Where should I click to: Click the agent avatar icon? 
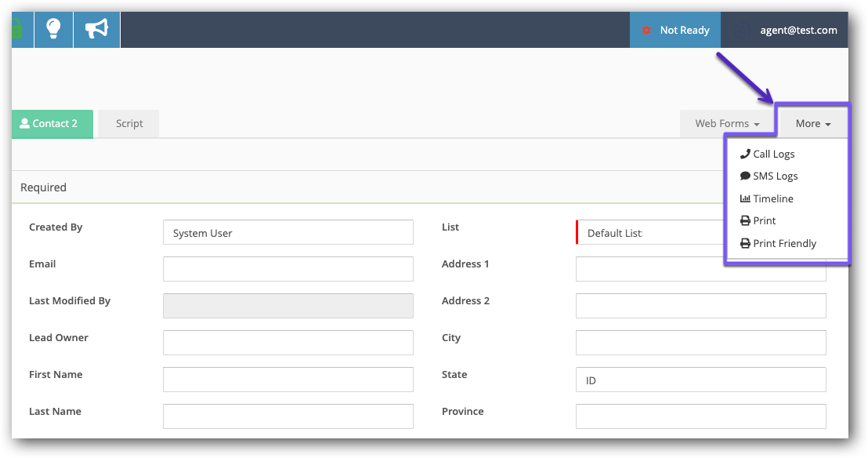[x=743, y=31]
